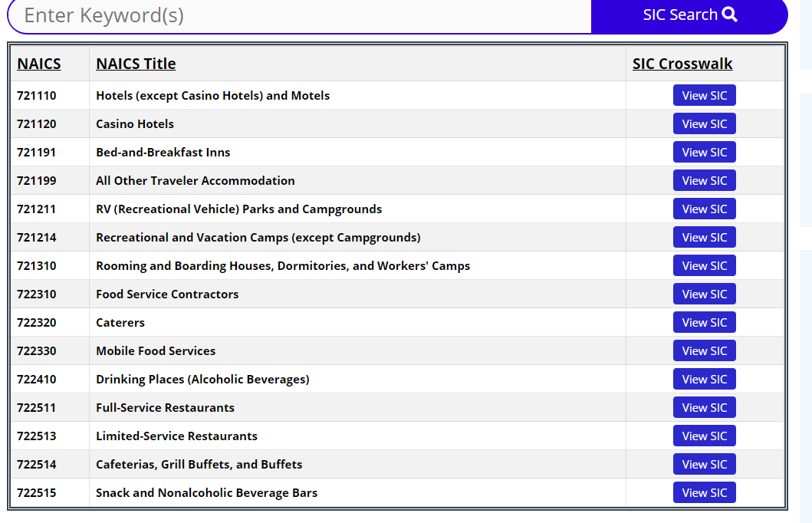This screenshot has height=523, width=812.
Task: Click the title Casino Hotels
Action: (135, 124)
